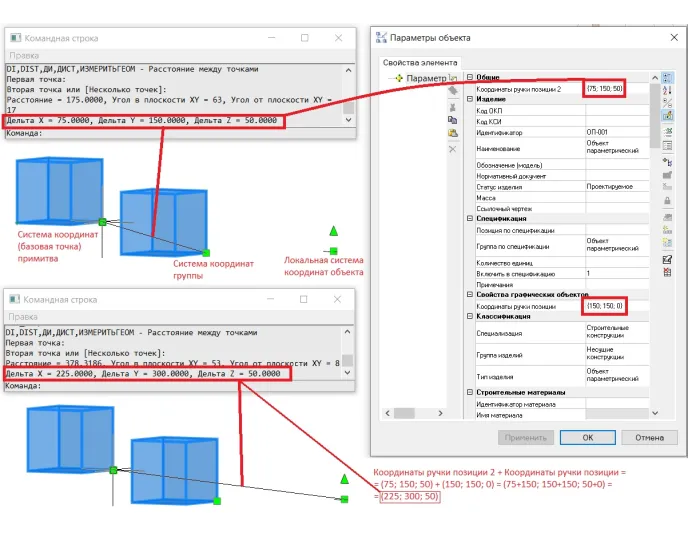
Task: Click the property grid scroll-up arrow
Action: point(655,78)
